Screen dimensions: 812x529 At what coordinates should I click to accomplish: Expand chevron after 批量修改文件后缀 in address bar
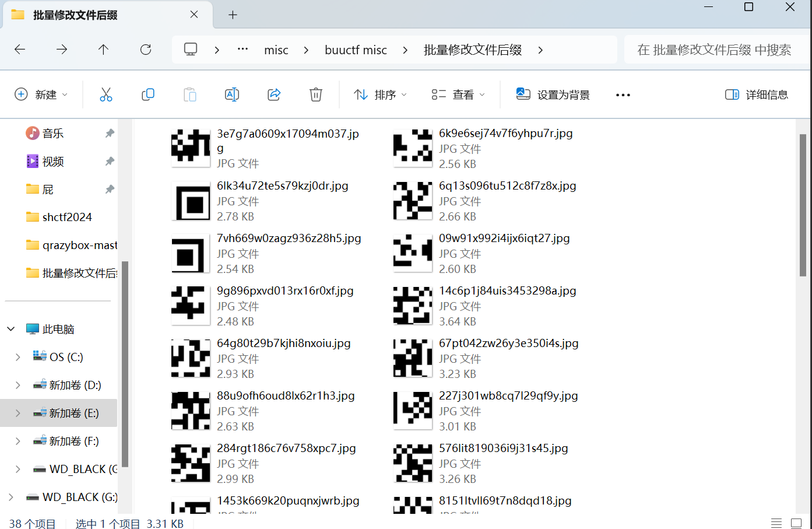pyautogui.click(x=540, y=50)
